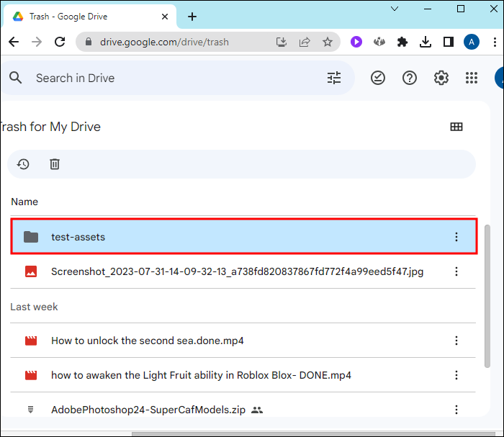The height and width of the screenshot is (437, 504).
Task: Click the restore from trash icon
Action: point(23,164)
